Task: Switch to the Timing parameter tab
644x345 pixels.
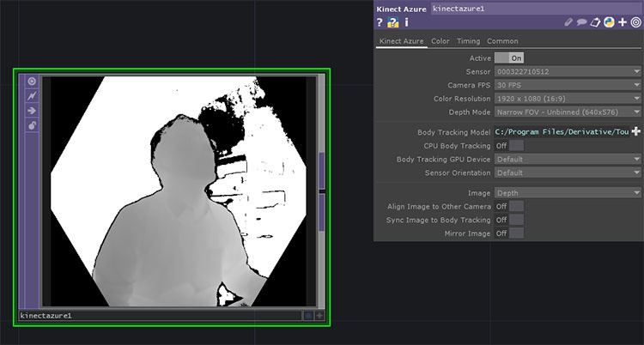Action: pos(468,41)
